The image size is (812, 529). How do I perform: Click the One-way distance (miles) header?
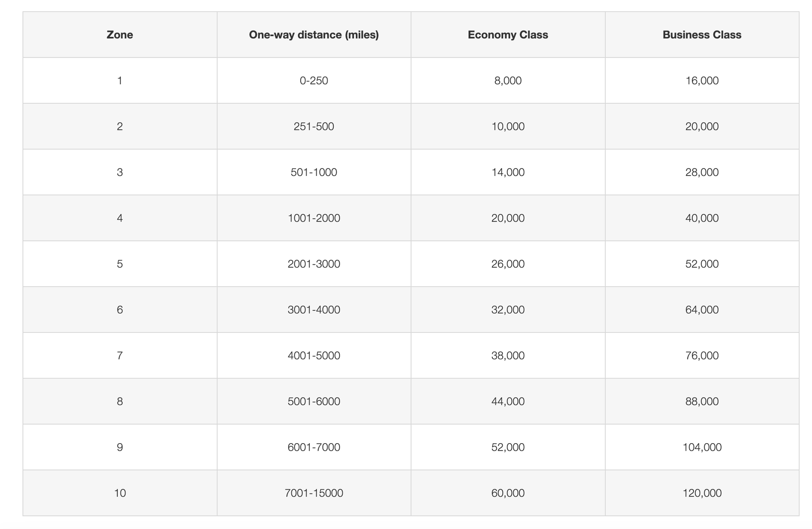(314, 35)
